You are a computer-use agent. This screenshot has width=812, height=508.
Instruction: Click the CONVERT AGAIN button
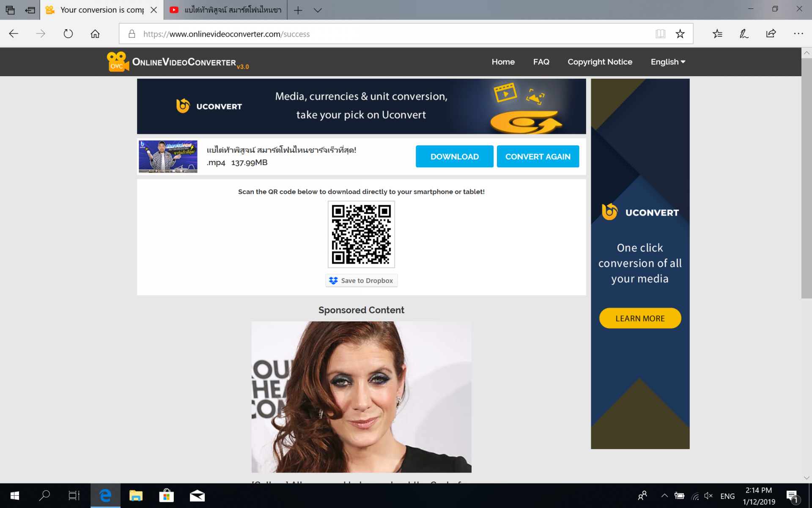click(538, 156)
